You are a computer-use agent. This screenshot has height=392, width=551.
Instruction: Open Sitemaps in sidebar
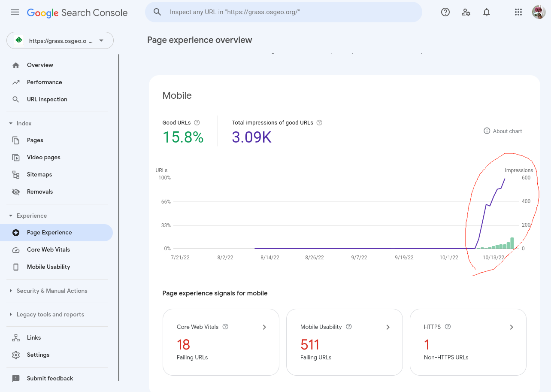coord(39,174)
